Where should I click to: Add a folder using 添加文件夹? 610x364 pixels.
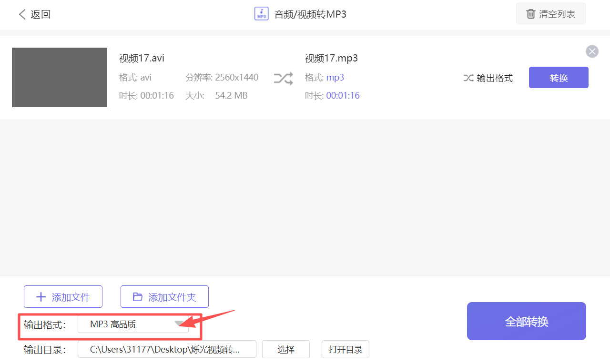[164, 296]
